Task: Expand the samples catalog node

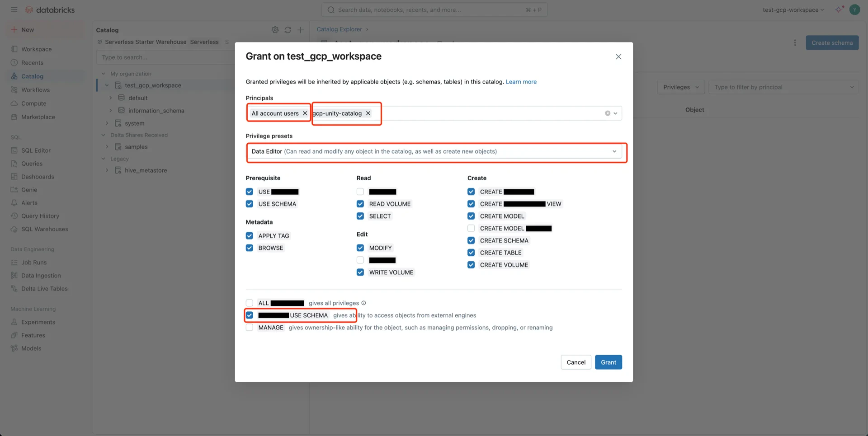Action: click(x=107, y=147)
